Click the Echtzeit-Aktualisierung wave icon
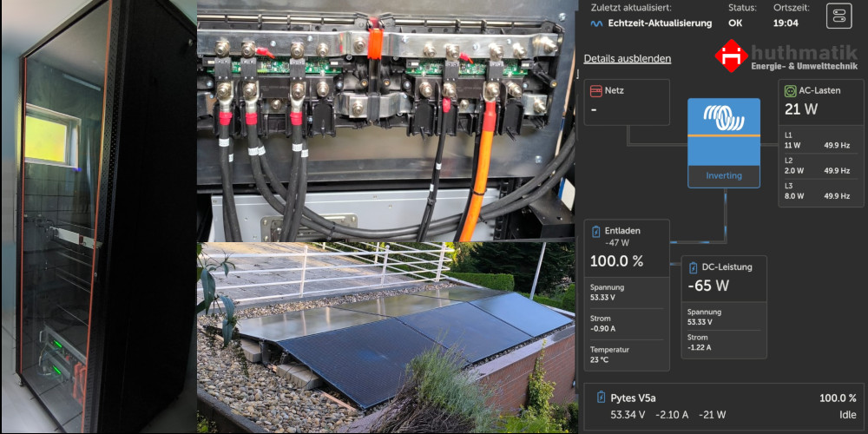The height and width of the screenshot is (434, 868). tap(595, 23)
